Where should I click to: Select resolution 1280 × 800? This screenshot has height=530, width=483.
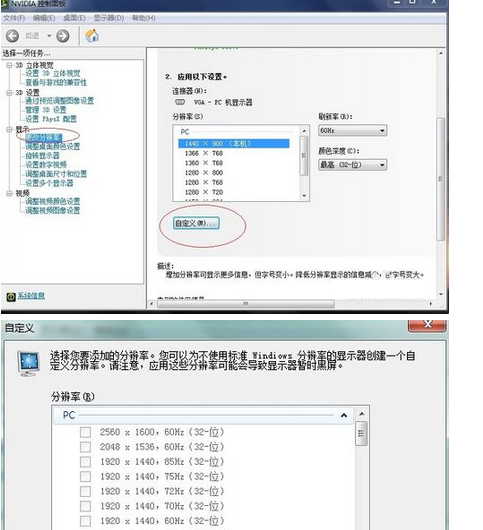[x=204, y=173]
